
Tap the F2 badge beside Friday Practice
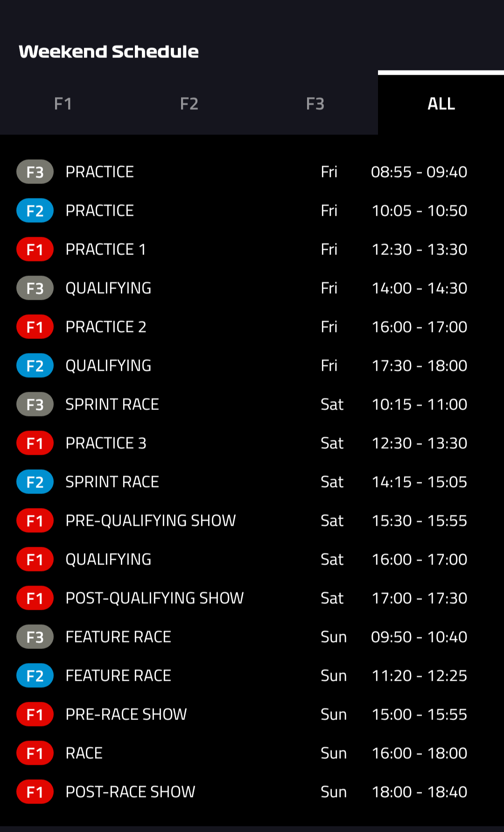35,211
